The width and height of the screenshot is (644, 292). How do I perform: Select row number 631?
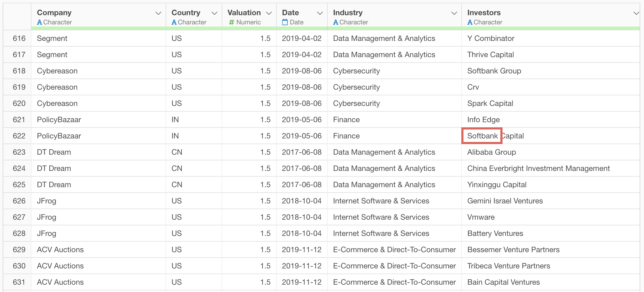pos(19,282)
